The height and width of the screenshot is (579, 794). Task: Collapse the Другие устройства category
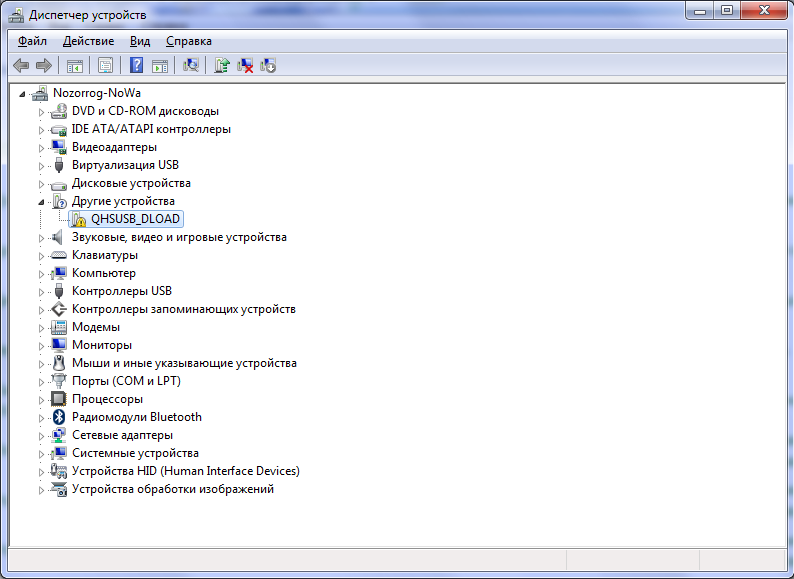(x=42, y=201)
